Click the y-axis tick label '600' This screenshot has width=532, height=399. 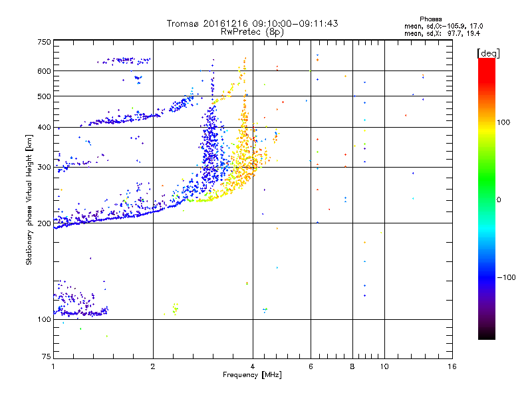(44, 71)
